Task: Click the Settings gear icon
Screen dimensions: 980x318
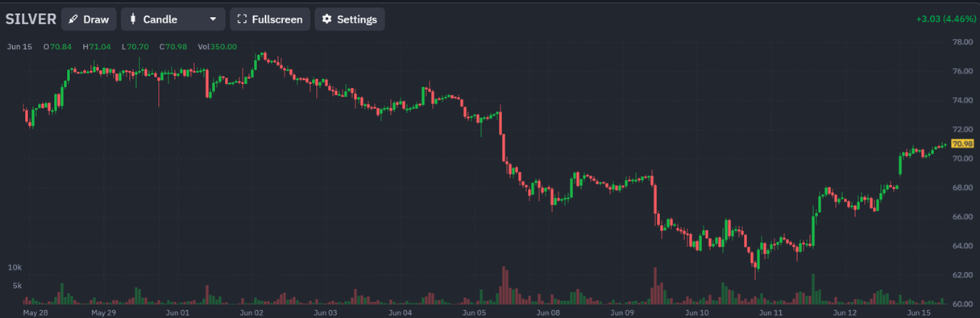Action: pyautogui.click(x=327, y=19)
